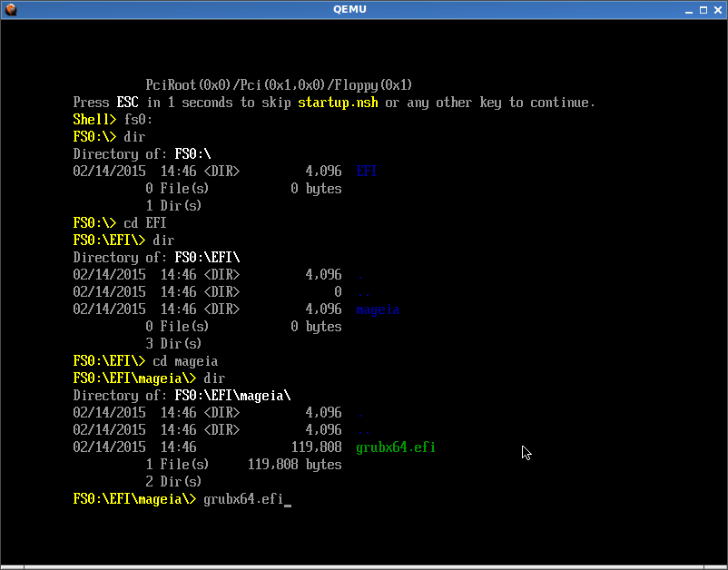
Task: Click the yellow startup.nsh text
Action: click(338, 103)
